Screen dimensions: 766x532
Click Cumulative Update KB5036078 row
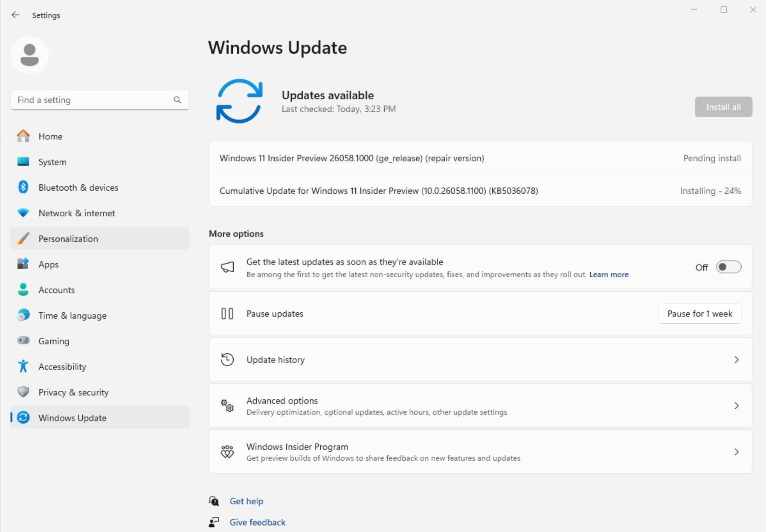[480, 191]
